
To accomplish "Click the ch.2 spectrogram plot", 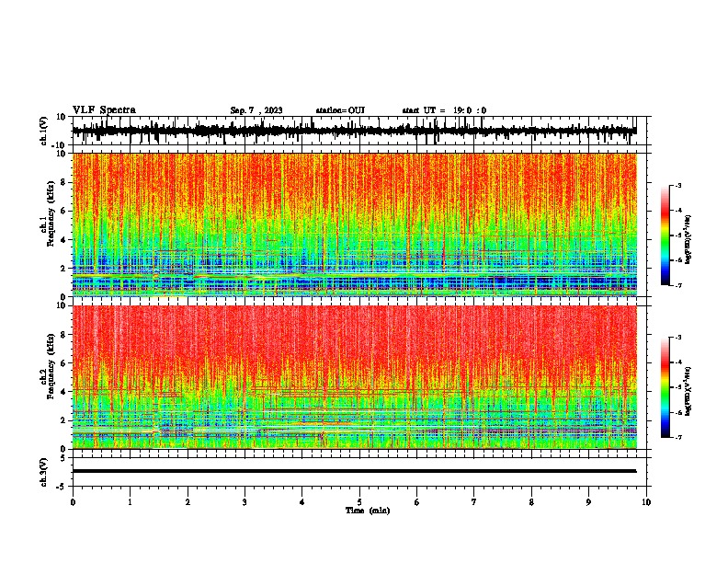I will click(x=355, y=377).
